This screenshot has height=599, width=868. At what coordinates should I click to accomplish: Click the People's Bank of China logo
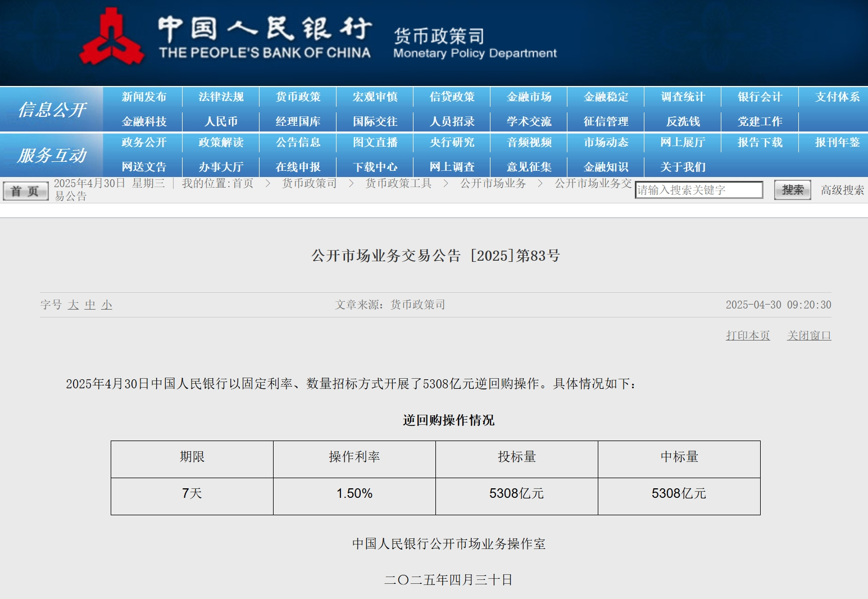click(x=111, y=37)
